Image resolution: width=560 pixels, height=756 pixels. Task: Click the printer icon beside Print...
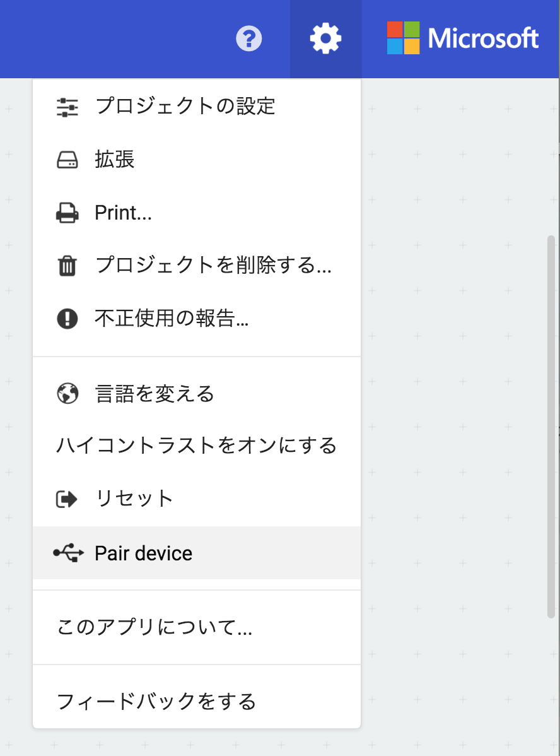pos(67,213)
